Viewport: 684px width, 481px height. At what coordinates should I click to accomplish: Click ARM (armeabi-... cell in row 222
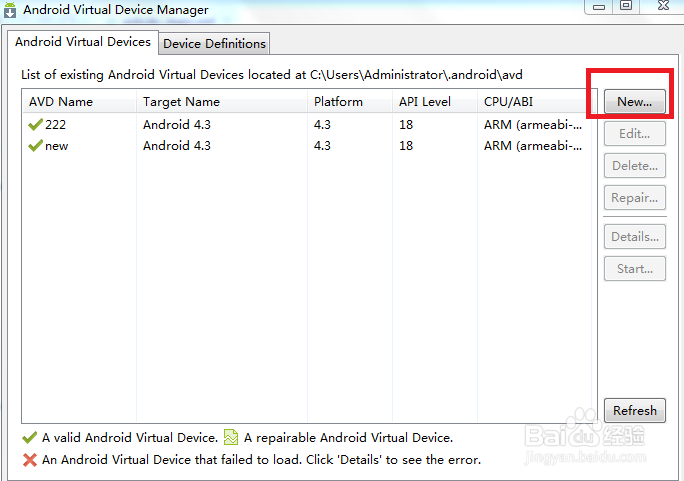[533, 125]
